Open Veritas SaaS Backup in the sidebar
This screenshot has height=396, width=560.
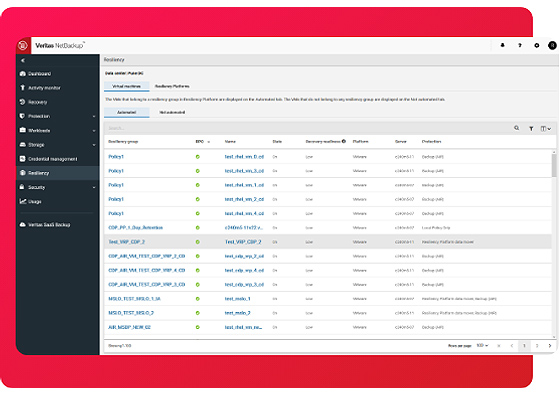click(45, 225)
